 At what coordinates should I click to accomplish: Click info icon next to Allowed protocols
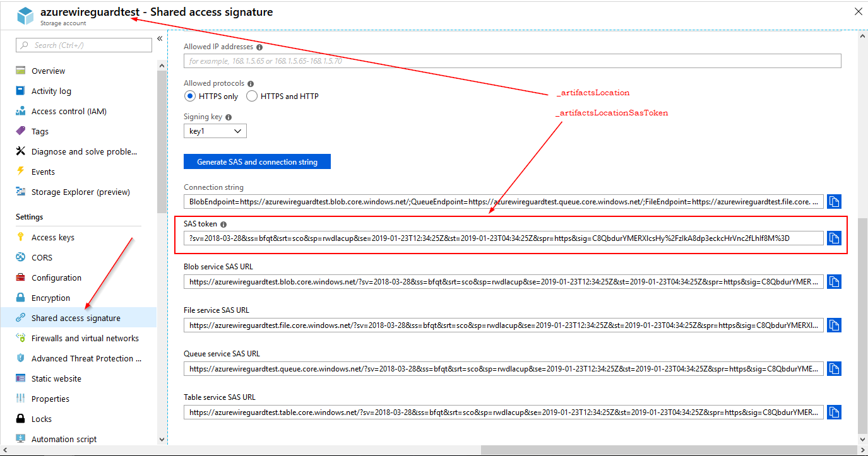tap(251, 83)
